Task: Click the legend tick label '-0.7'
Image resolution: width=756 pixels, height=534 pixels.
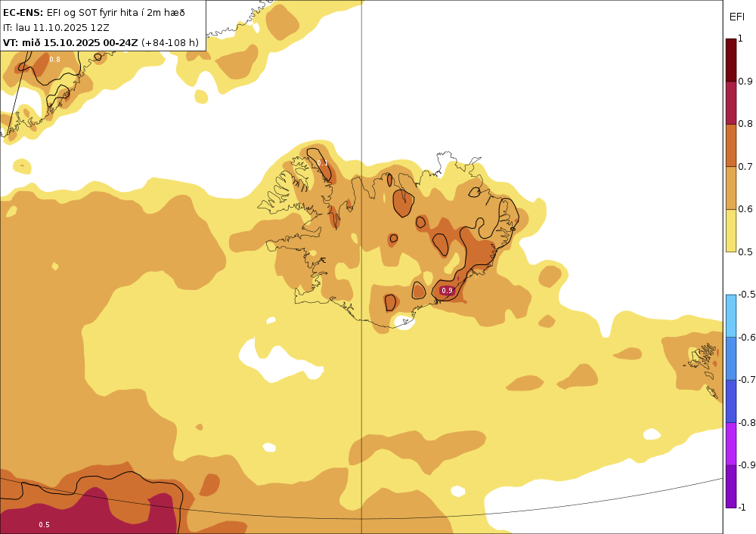Action: coord(747,379)
